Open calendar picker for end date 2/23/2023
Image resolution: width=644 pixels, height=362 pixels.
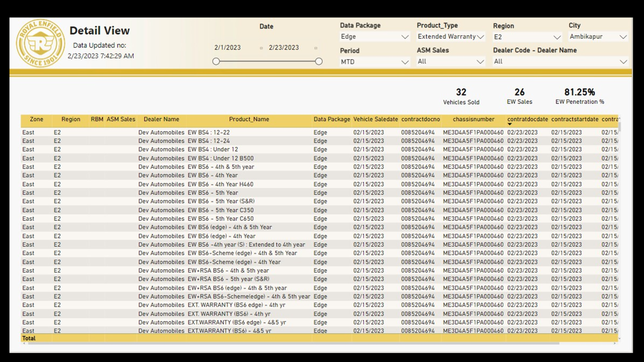point(316,48)
